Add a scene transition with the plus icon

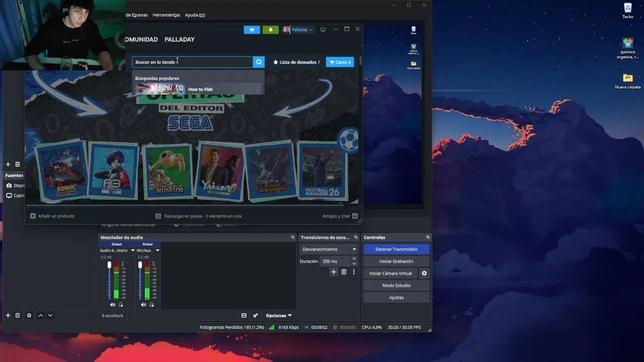(334, 272)
